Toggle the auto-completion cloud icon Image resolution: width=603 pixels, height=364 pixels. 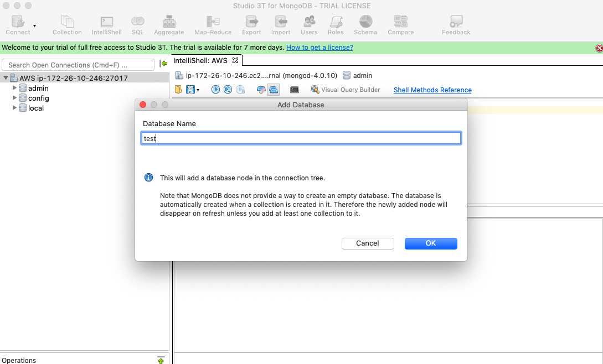(x=274, y=90)
